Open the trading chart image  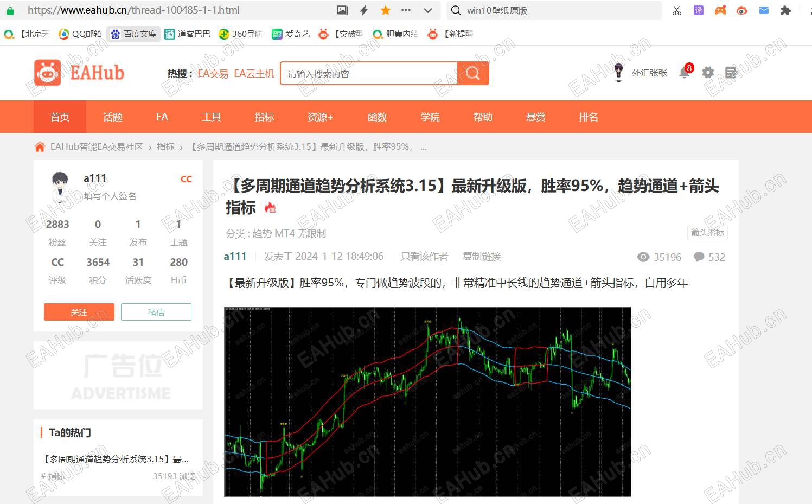pyautogui.click(x=427, y=401)
